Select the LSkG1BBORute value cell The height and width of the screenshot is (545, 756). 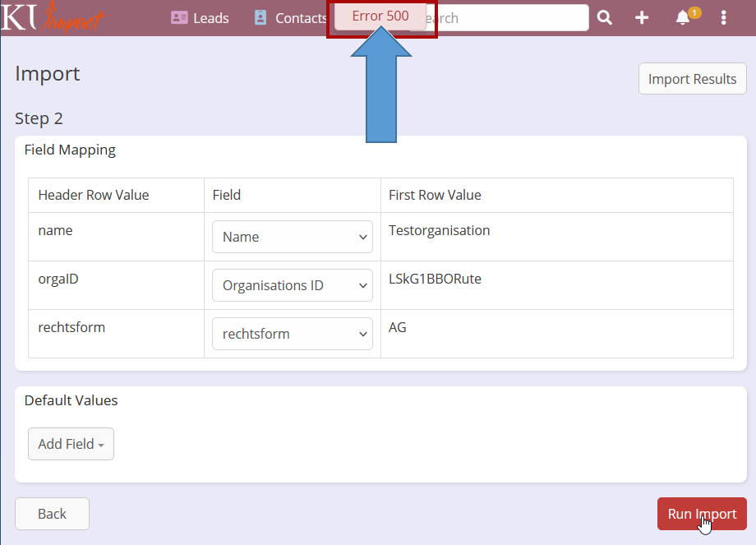coord(435,279)
